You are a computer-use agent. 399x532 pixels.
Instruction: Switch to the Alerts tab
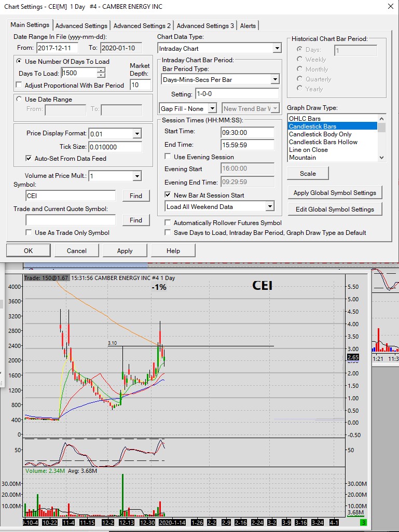pos(248,26)
